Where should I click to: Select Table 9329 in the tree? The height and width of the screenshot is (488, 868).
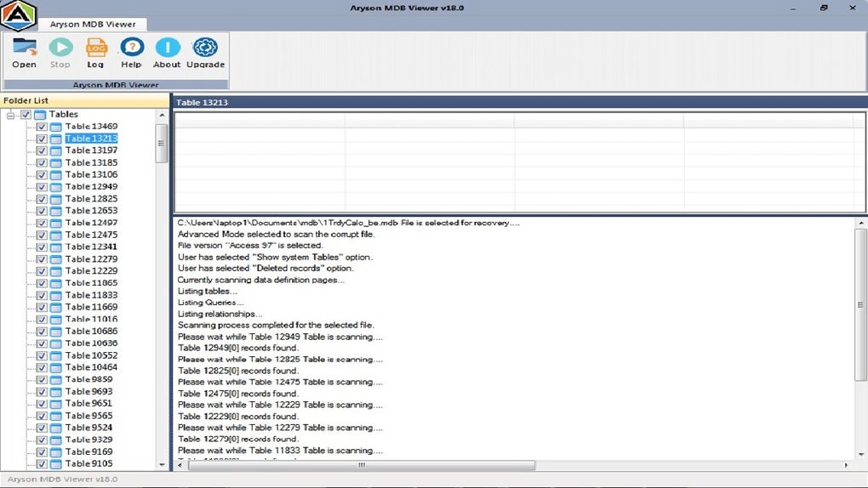pyautogui.click(x=89, y=440)
